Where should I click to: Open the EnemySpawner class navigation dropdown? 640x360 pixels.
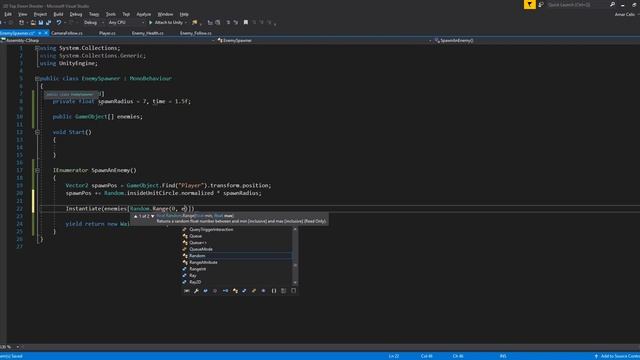click(324, 40)
